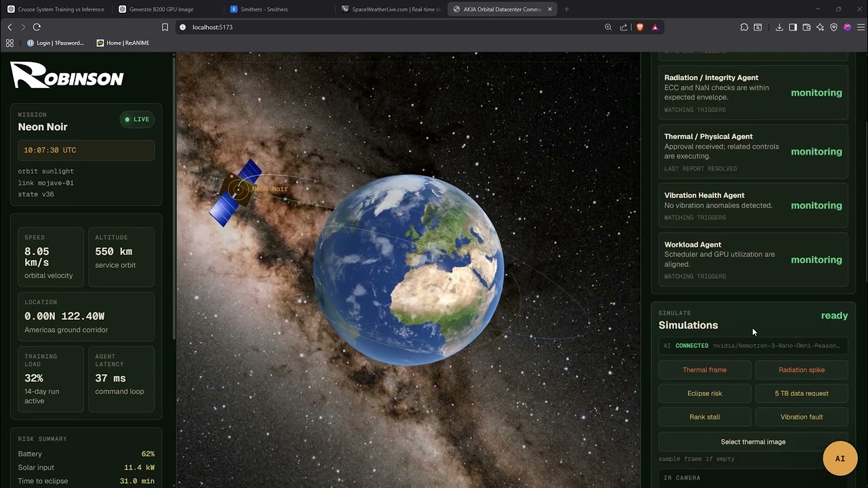This screenshot has height=488, width=868.
Task: Run the Rank stall simulation
Action: pyautogui.click(x=705, y=418)
